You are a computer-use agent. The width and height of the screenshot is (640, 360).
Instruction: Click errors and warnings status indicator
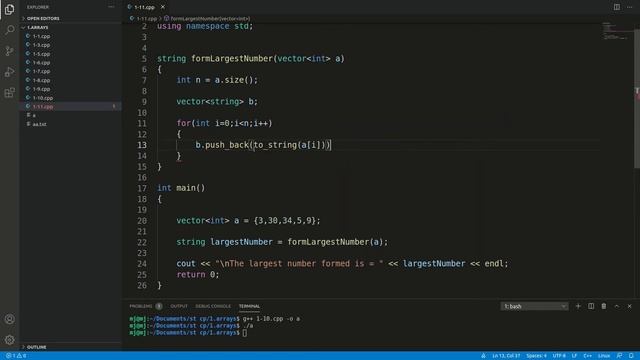coord(16,356)
